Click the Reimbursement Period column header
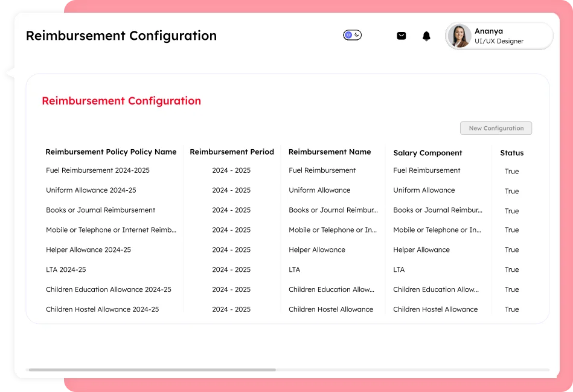 (x=232, y=152)
